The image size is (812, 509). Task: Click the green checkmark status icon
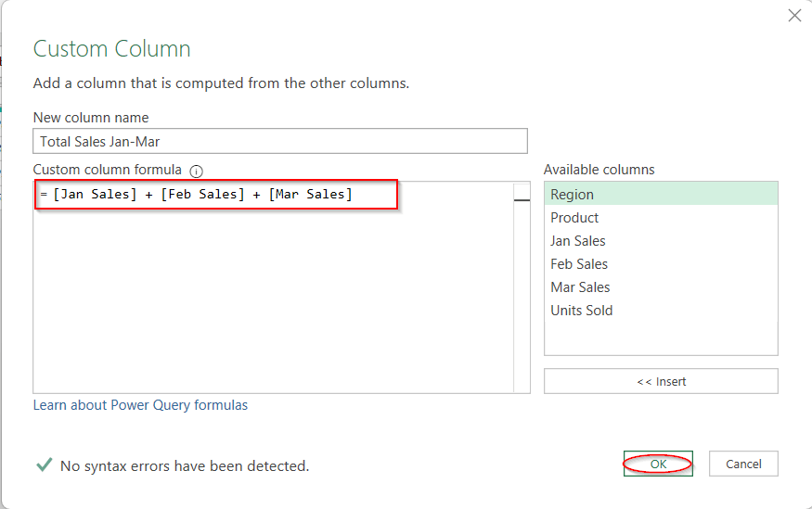click(43, 464)
